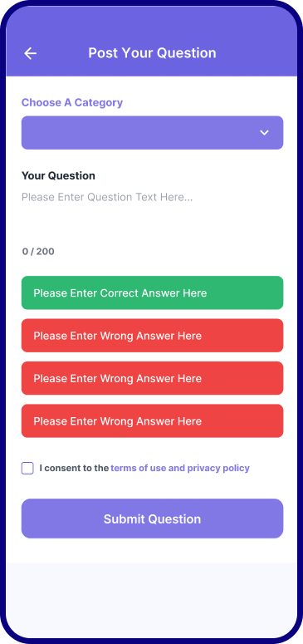Image resolution: width=303 pixels, height=644 pixels.
Task: Click the empty category field left of chevron
Action: click(x=139, y=133)
